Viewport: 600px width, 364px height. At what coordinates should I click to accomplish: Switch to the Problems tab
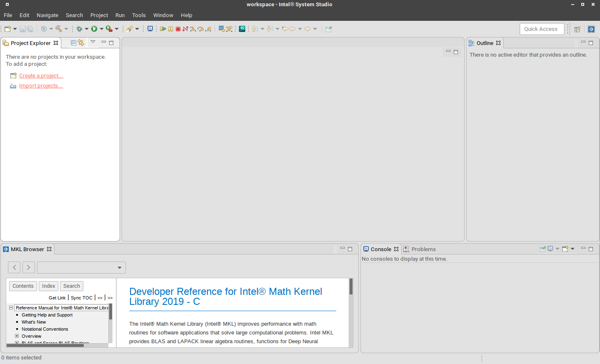423,249
